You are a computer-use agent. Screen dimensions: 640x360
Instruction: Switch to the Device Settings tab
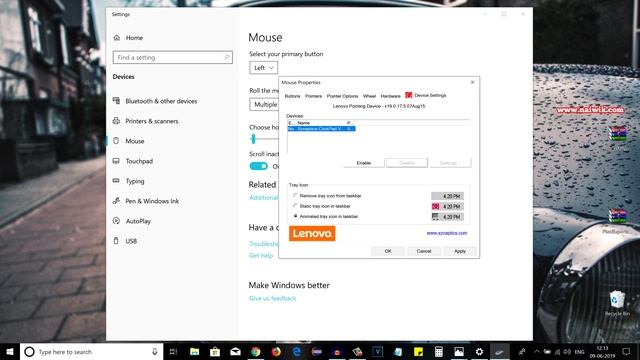(430, 95)
